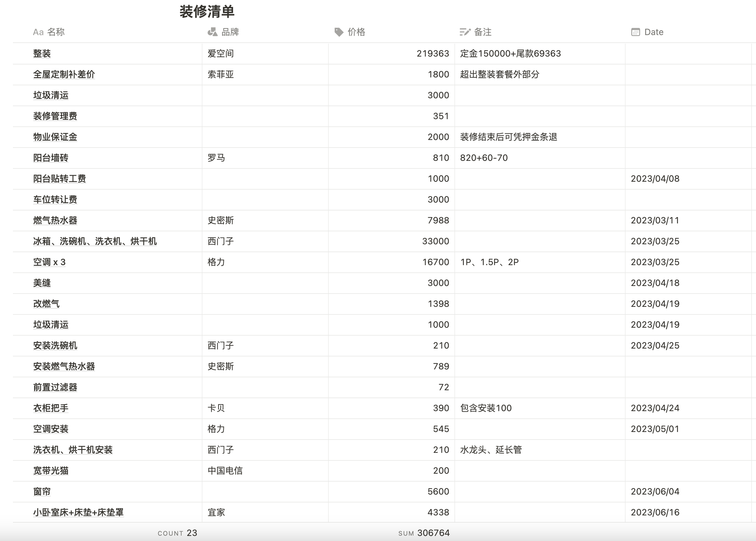Click the Date calendar icon
Image resolution: width=756 pixels, height=541 pixels.
pos(635,32)
